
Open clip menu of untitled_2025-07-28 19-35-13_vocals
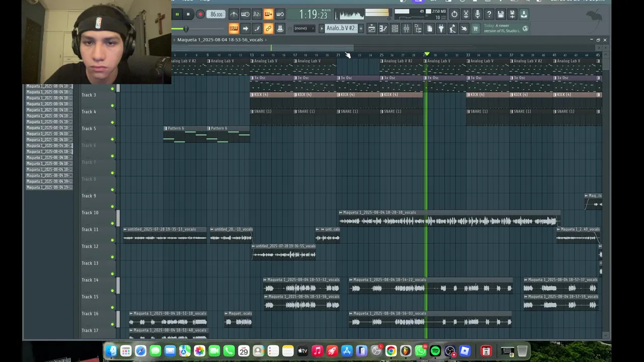(125, 229)
